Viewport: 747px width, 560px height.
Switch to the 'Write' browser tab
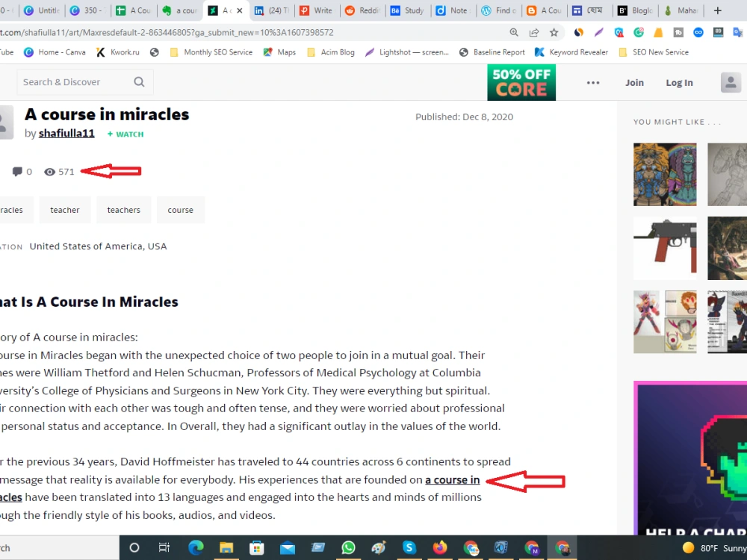[317, 10]
